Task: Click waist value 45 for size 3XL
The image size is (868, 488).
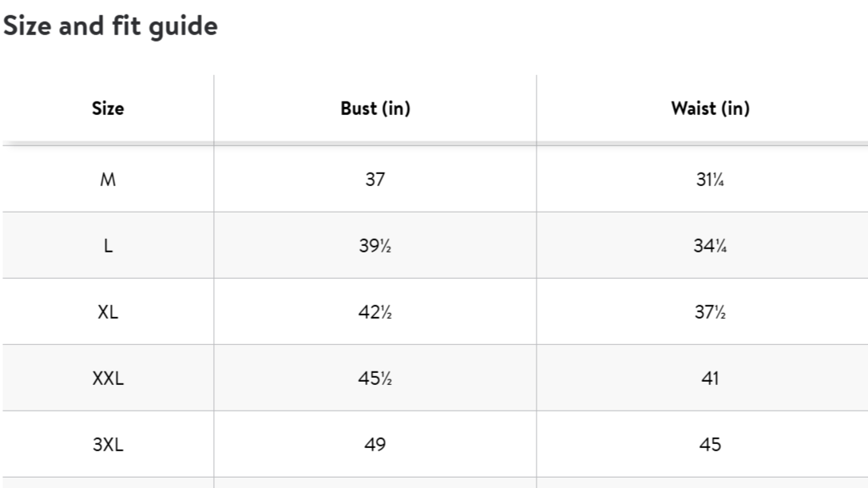Action: (x=710, y=444)
